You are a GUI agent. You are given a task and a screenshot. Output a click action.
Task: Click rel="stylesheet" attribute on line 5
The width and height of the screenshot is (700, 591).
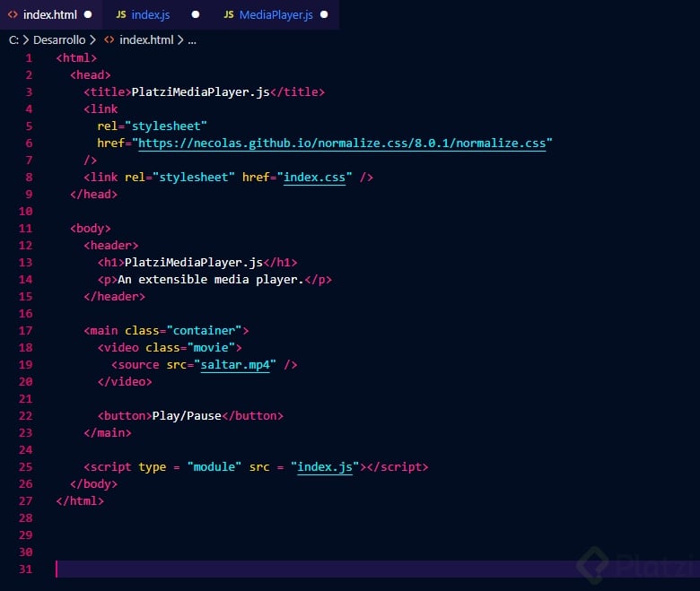(x=153, y=126)
